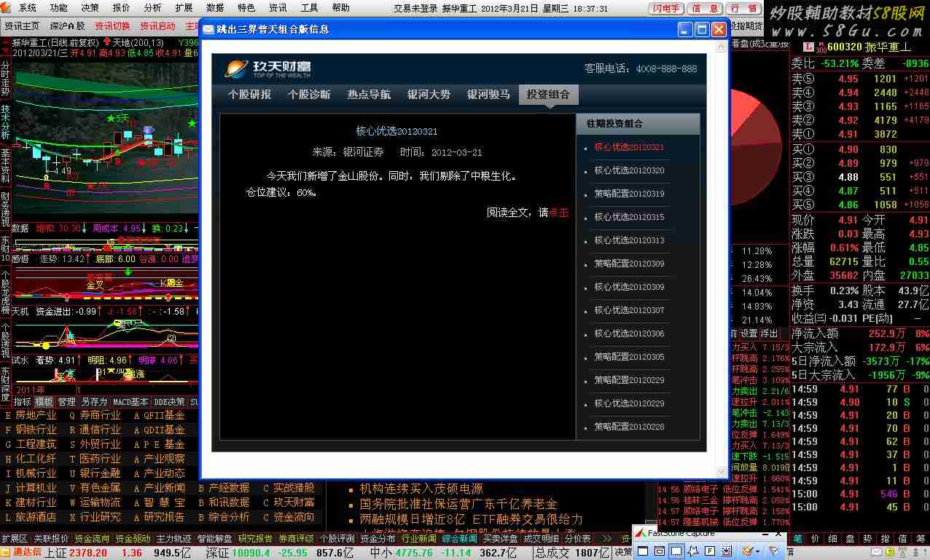
Task: Open the 玖天财富 entry in sector list
Action: [x=294, y=502]
